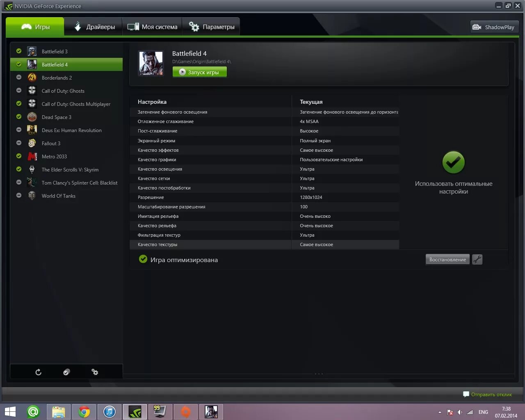Click the Call of Duty: Ghosts skull icon
This screenshot has height=420, width=525.
point(32,91)
